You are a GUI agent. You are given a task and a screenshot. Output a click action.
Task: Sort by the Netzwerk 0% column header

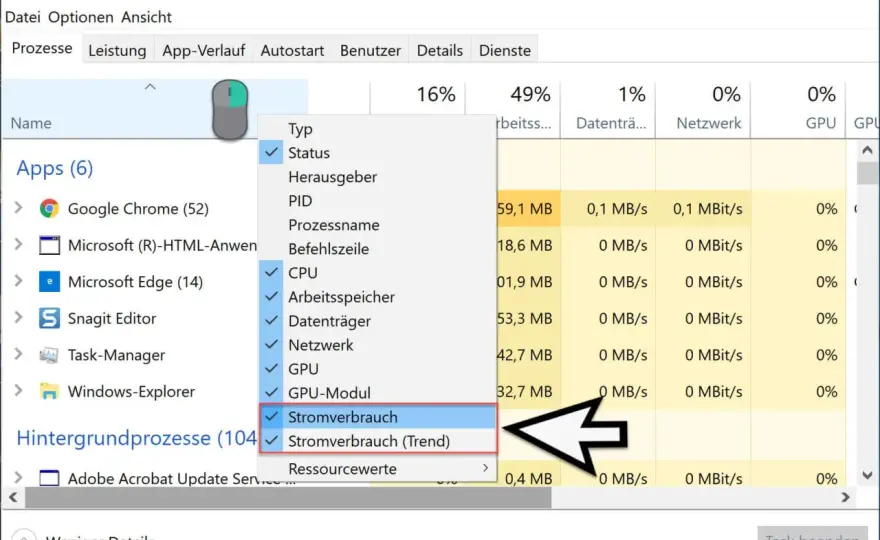click(x=703, y=108)
